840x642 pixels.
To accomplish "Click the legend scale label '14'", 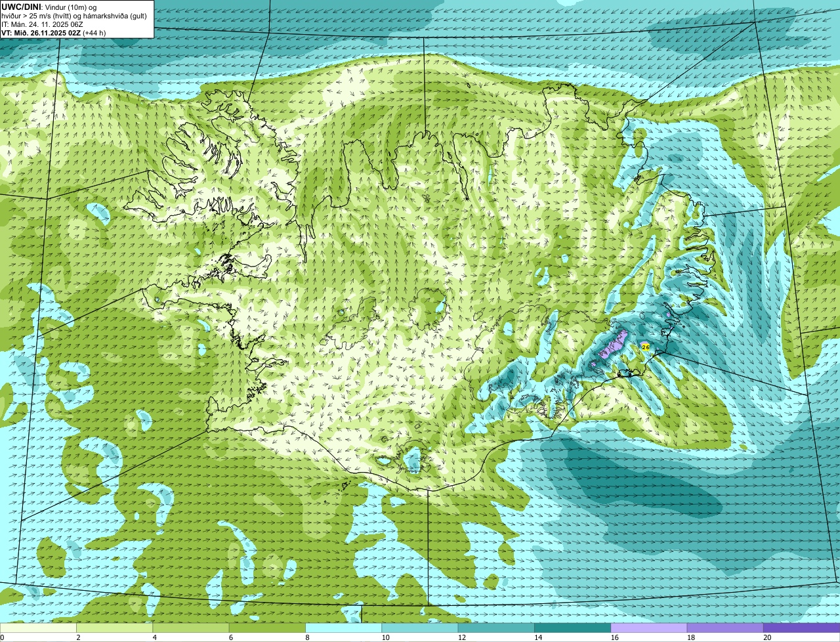I will [x=538, y=637].
